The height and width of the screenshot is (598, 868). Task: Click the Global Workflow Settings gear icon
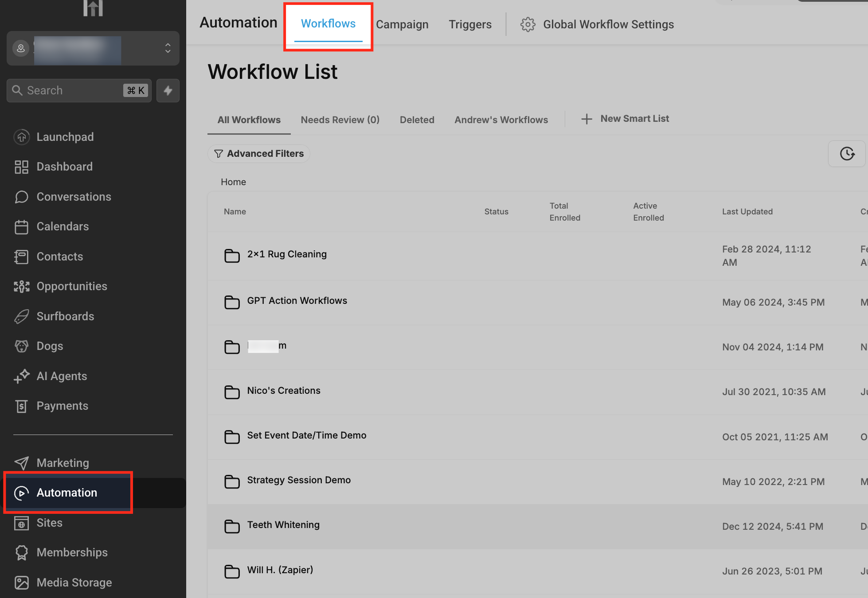tap(528, 24)
